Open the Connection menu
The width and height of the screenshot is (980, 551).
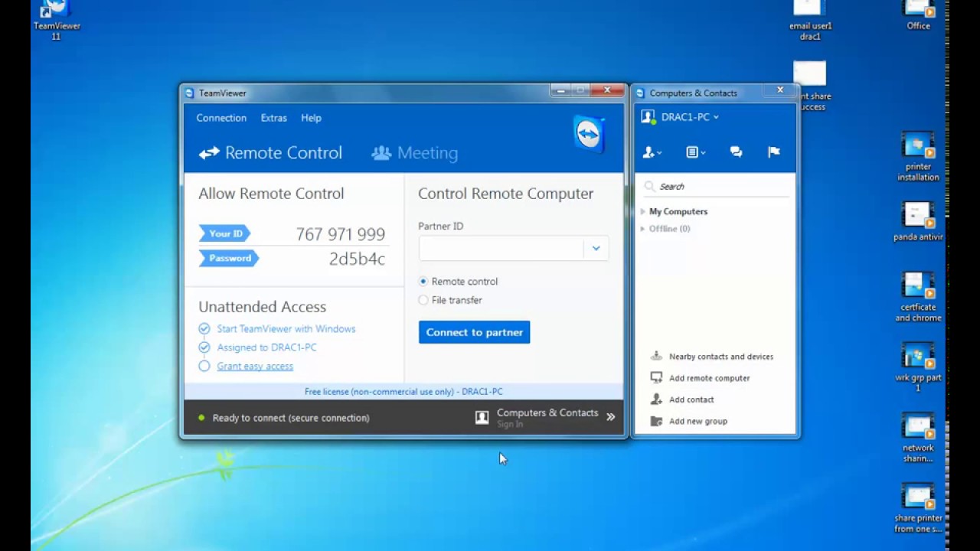pos(221,118)
